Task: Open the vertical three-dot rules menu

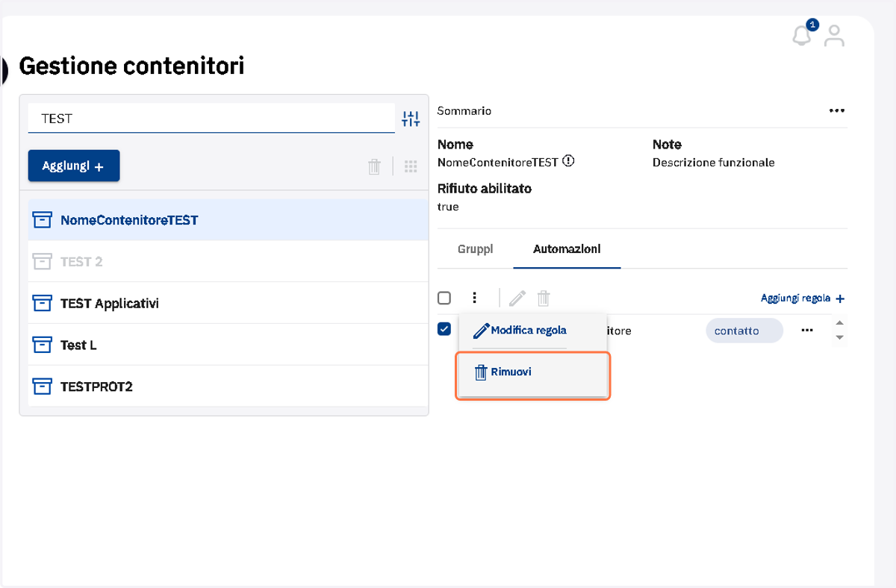Action: (474, 298)
